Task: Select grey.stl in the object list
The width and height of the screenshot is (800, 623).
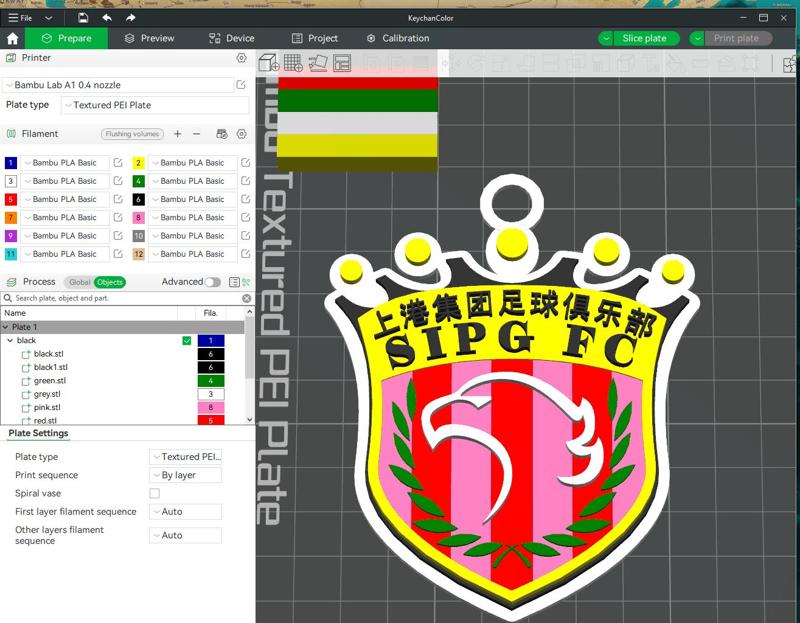Action: tap(47, 394)
